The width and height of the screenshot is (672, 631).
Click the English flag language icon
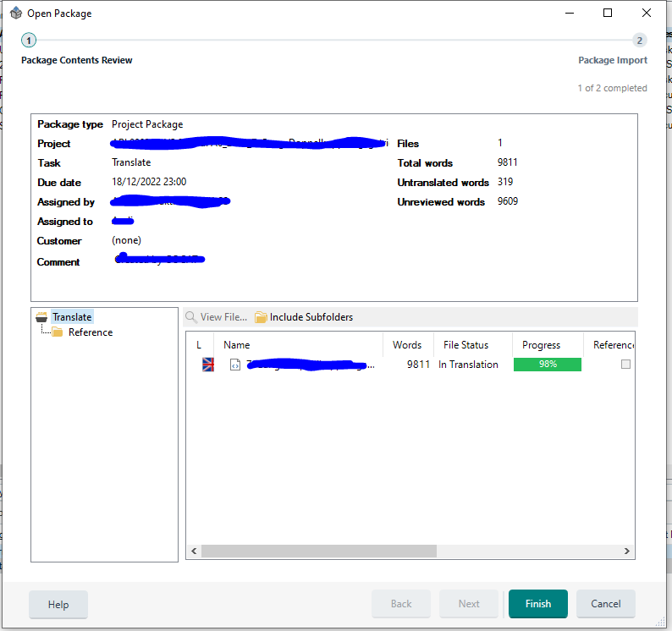pos(208,365)
